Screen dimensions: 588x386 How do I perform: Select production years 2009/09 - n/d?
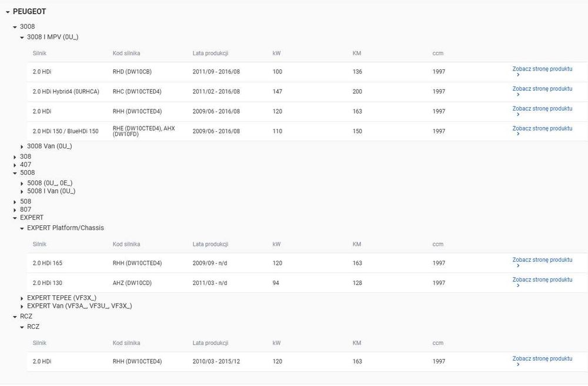tap(210, 263)
